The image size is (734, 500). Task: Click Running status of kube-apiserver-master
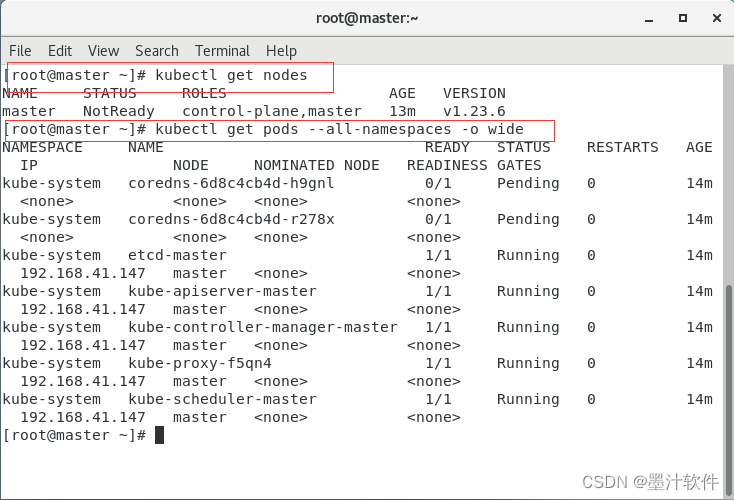point(528,291)
